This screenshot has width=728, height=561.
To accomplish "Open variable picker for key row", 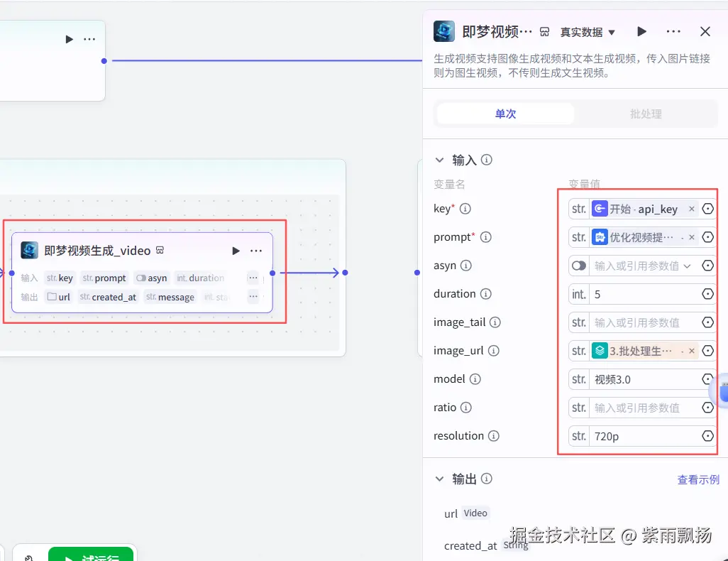I will [707, 209].
